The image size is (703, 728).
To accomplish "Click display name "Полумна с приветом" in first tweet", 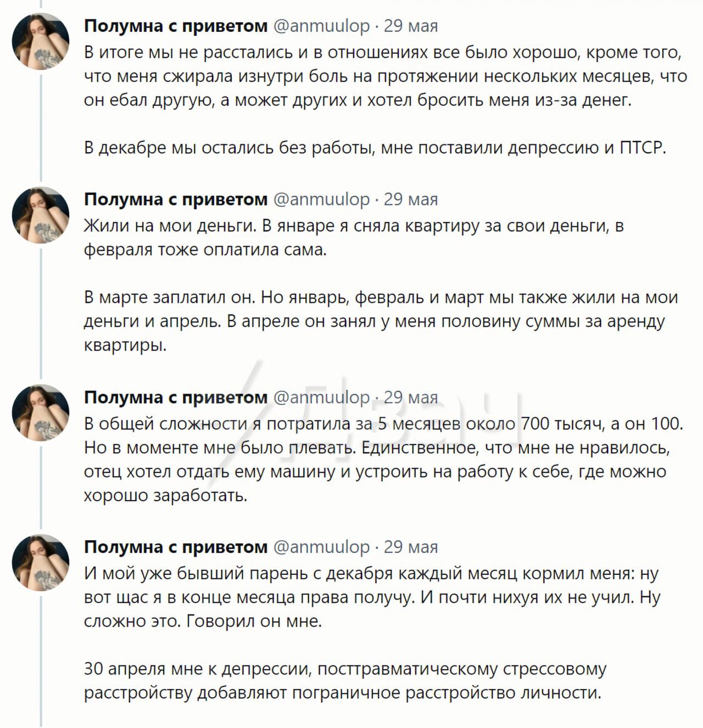I will [x=176, y=26].
